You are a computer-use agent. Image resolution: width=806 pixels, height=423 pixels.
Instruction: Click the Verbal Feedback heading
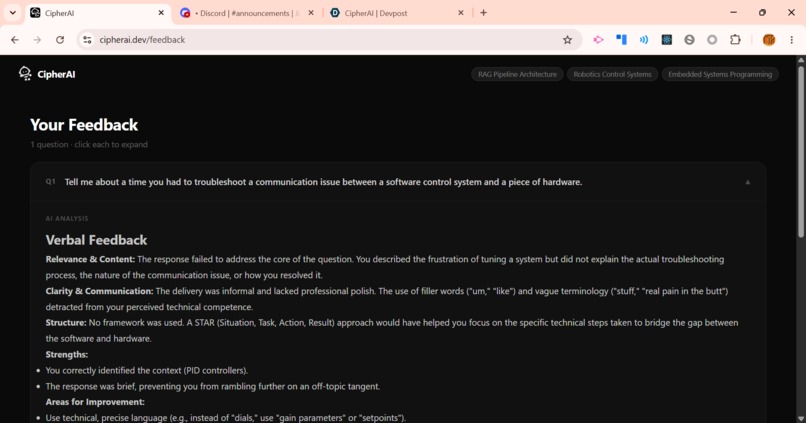click(96, 240)
